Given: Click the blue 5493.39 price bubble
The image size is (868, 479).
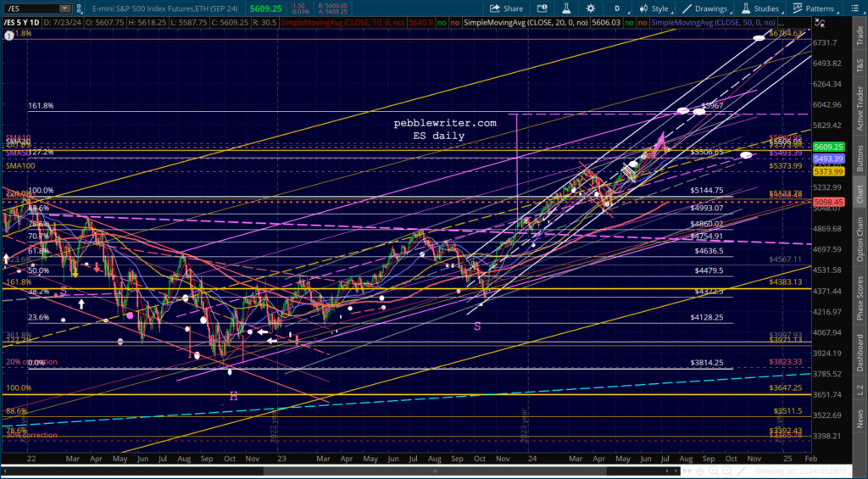Looking at the screenshot, I should click(x=828, y=159).
